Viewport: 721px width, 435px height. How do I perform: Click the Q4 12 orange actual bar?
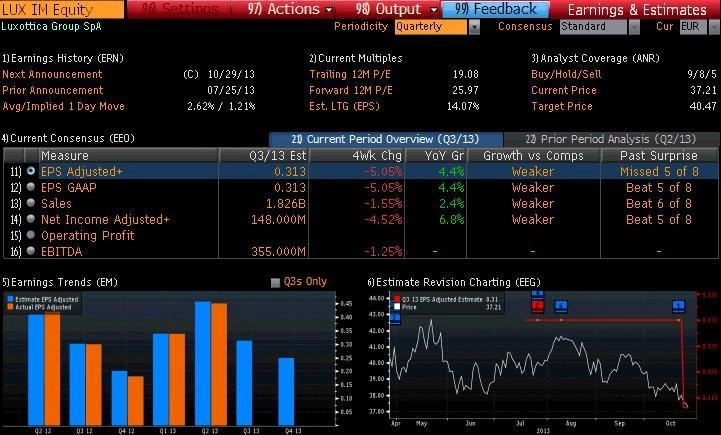click(x=136, y=401)
